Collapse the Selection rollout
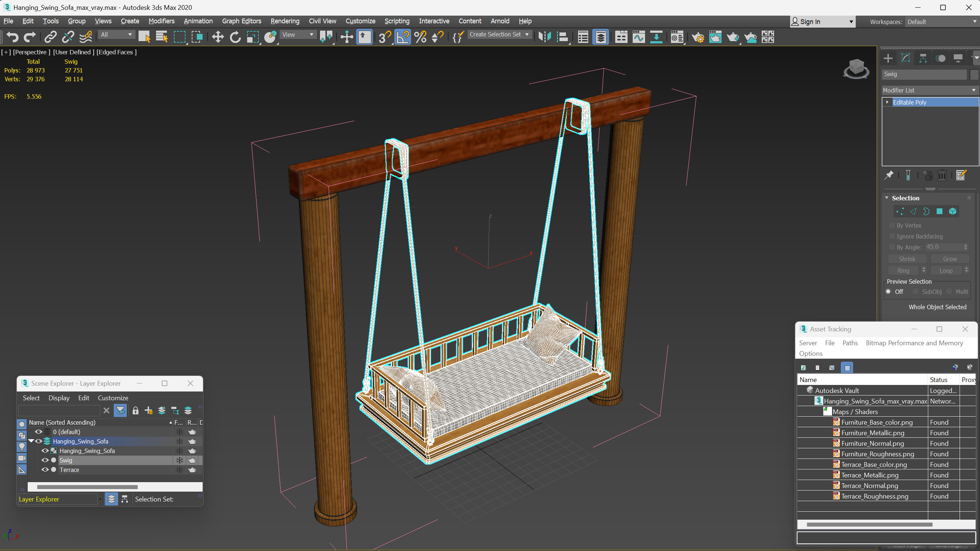 pyautogui.click(x=887, y=198)
